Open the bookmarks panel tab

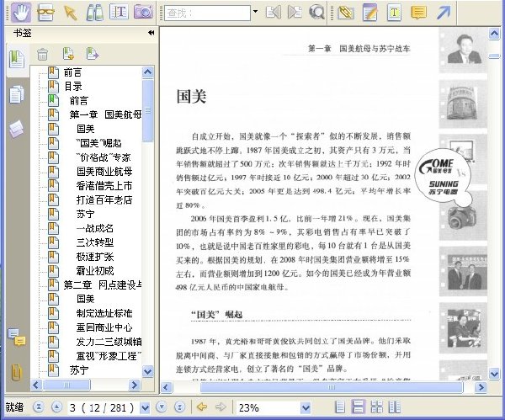coord(17,60)
